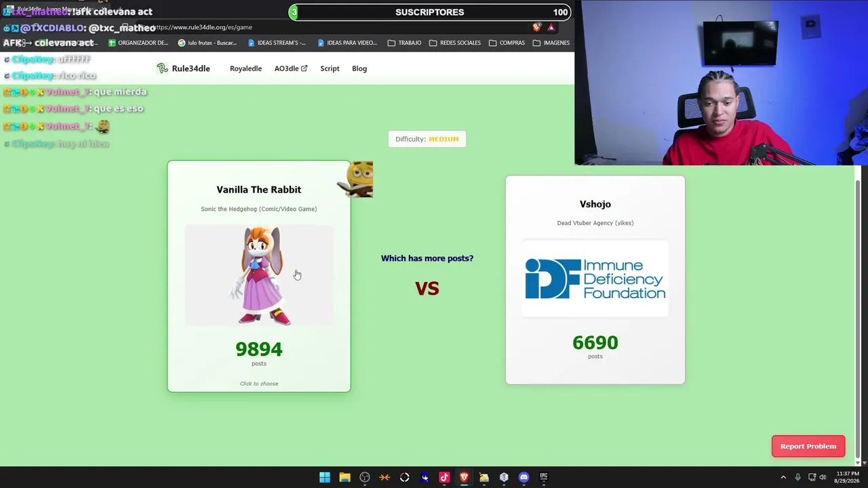The image size is (868, 488).
Task: Pick the Vshojo card title
Action: point(595,204)
